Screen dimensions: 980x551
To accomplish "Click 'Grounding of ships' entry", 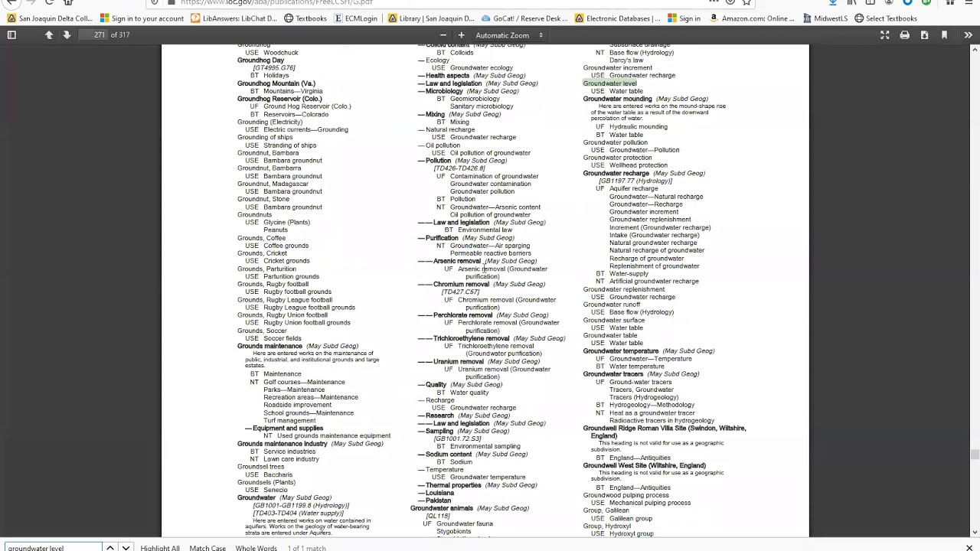I will point(264,138).
